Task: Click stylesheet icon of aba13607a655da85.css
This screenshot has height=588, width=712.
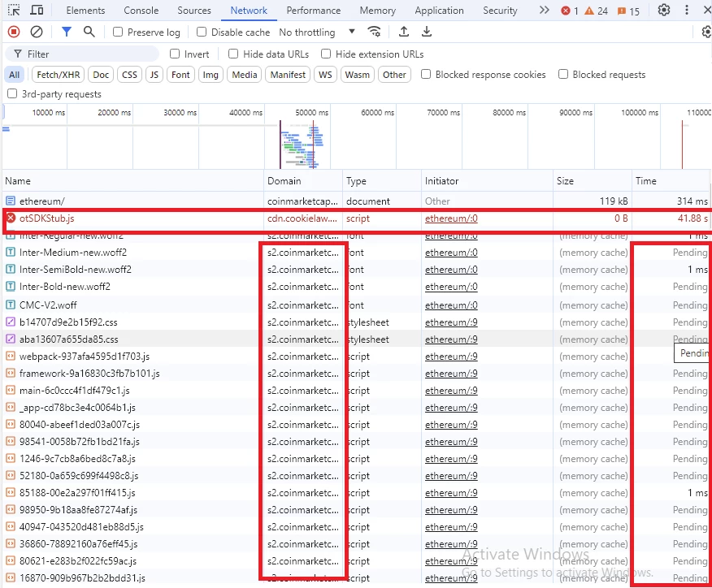Action: coord(11,339)
